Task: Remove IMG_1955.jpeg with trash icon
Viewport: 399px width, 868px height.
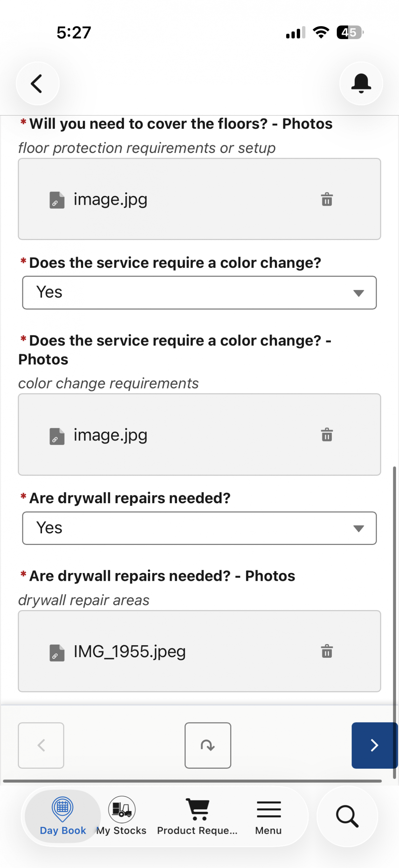Action: [x=327, y=651]
